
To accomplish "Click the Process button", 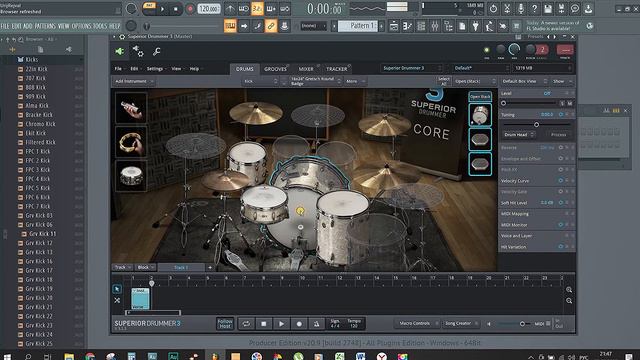I will pyautogui.click(x=558, y=134).
